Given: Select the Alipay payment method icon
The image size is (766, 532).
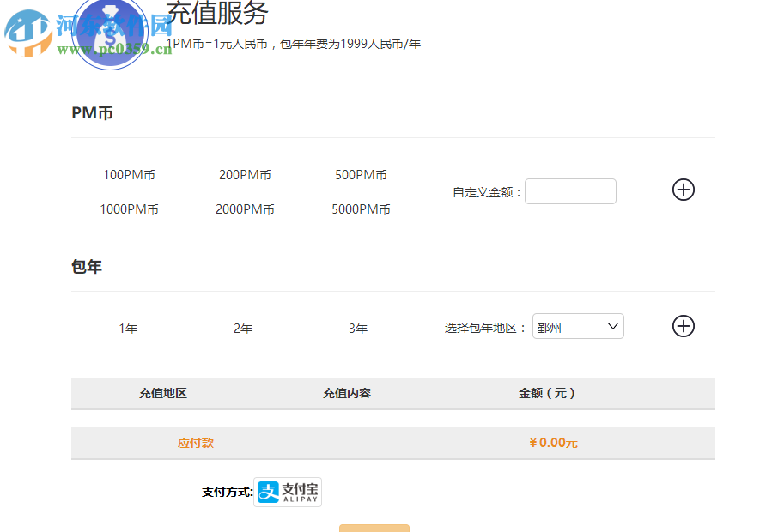Looking at the screenshot, I should 287,492.
